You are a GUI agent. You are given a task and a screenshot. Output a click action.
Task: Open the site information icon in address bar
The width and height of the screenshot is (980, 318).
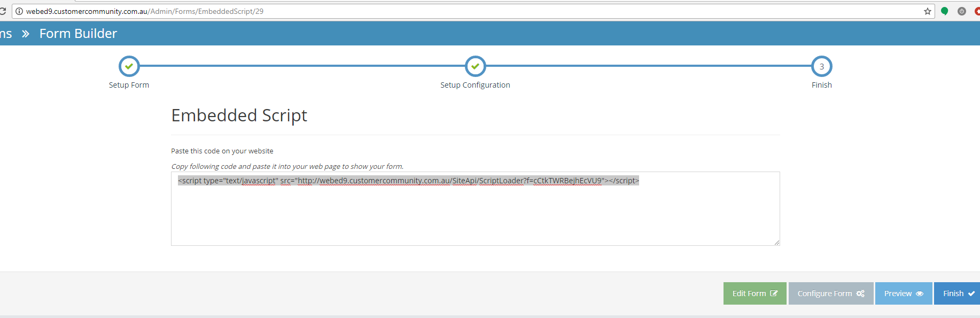[19, 11]
